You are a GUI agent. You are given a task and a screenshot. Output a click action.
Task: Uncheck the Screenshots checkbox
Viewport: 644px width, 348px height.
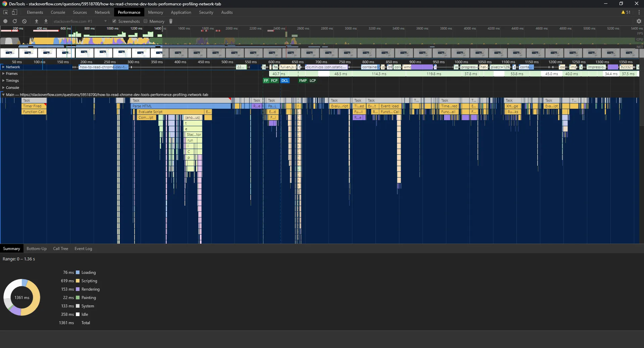click(114, 21)
